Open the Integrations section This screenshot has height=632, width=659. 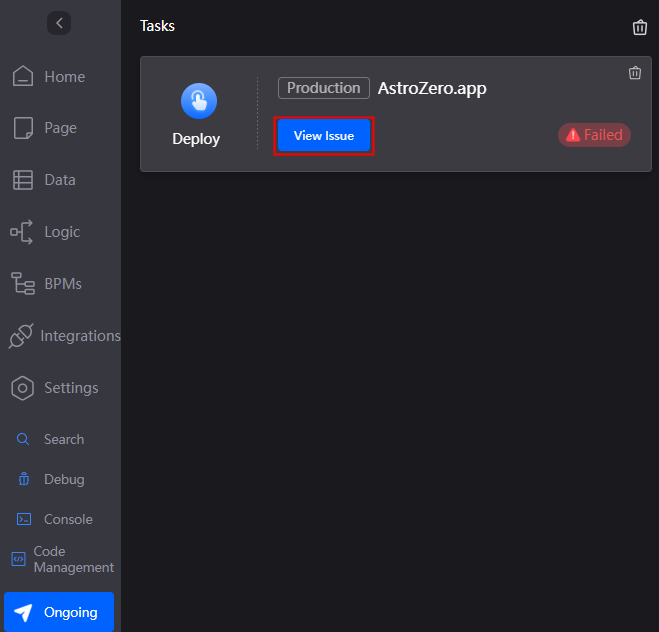tap(65, 336)
